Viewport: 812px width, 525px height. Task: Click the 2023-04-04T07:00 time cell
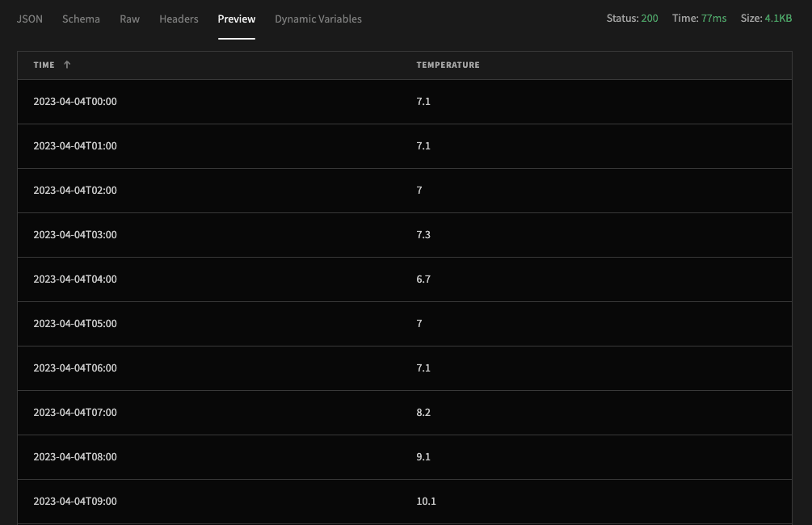(x=75, y=412)
